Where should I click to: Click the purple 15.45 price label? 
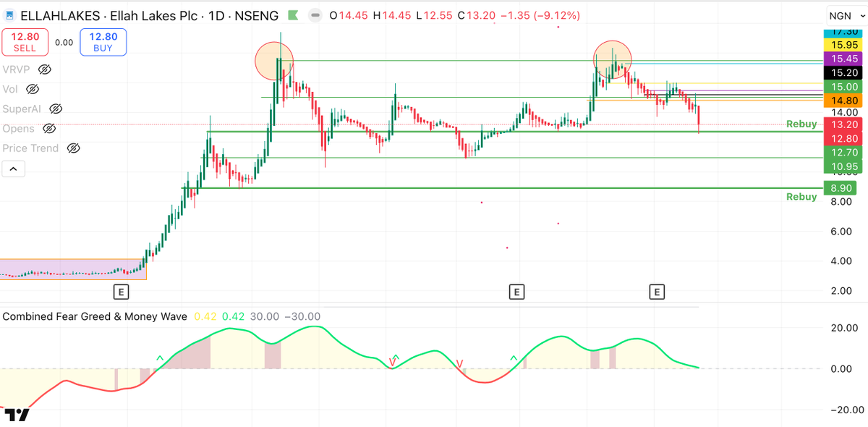[844, 59]
